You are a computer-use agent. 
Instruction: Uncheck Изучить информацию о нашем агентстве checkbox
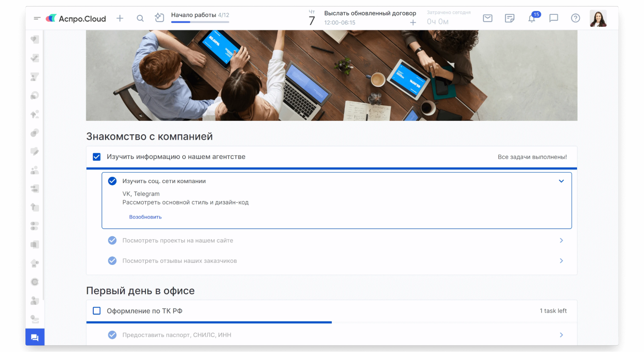97,157
